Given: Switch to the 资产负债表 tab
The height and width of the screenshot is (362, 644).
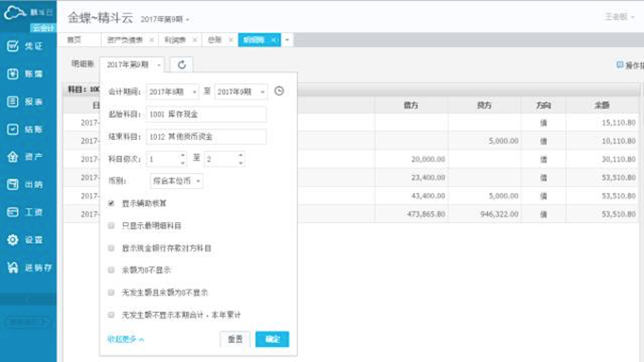Looking at the screenshot, I should point(125,40).
